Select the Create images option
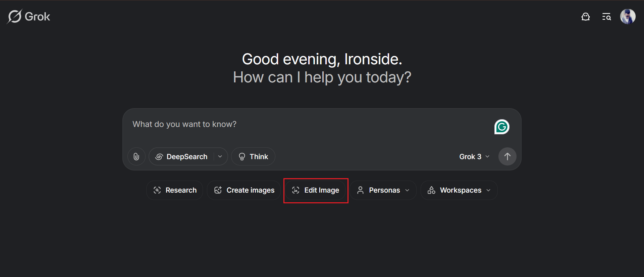Screen dimensions: 644x277 pos(244,190)
